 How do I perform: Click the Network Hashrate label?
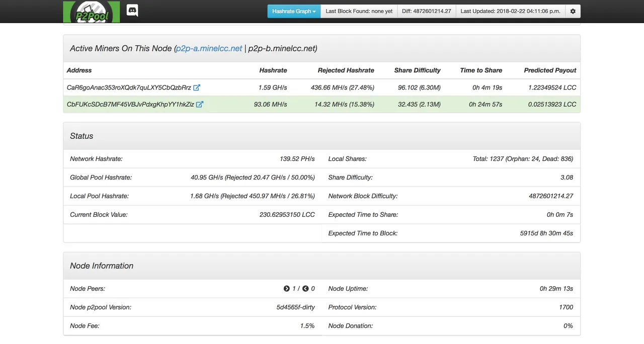click(x=96, y=159)
